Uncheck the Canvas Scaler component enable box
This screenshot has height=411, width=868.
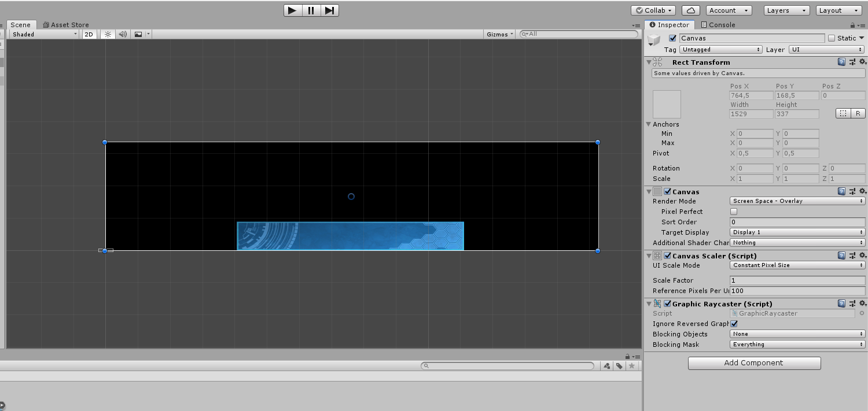coord(667,256)
